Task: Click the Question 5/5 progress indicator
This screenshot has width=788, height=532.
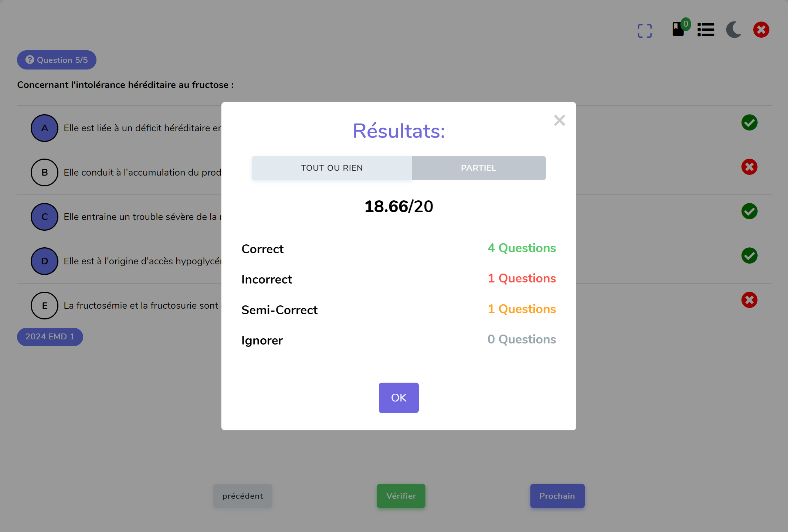Action: [57, 60]
